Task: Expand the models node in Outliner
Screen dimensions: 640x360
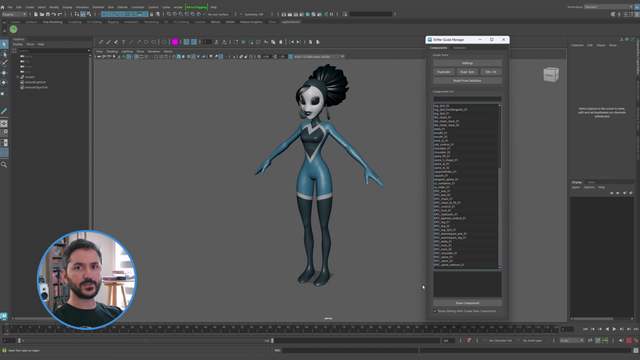Action: [18, 77]
